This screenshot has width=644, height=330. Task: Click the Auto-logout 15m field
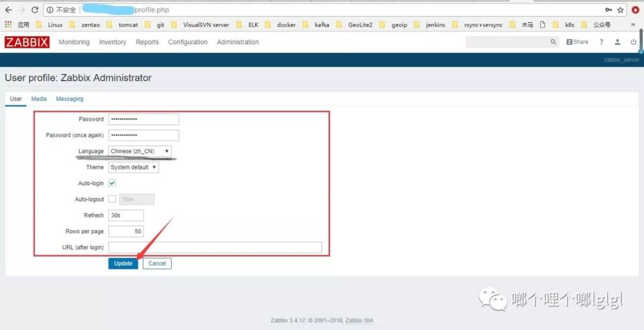137,199
